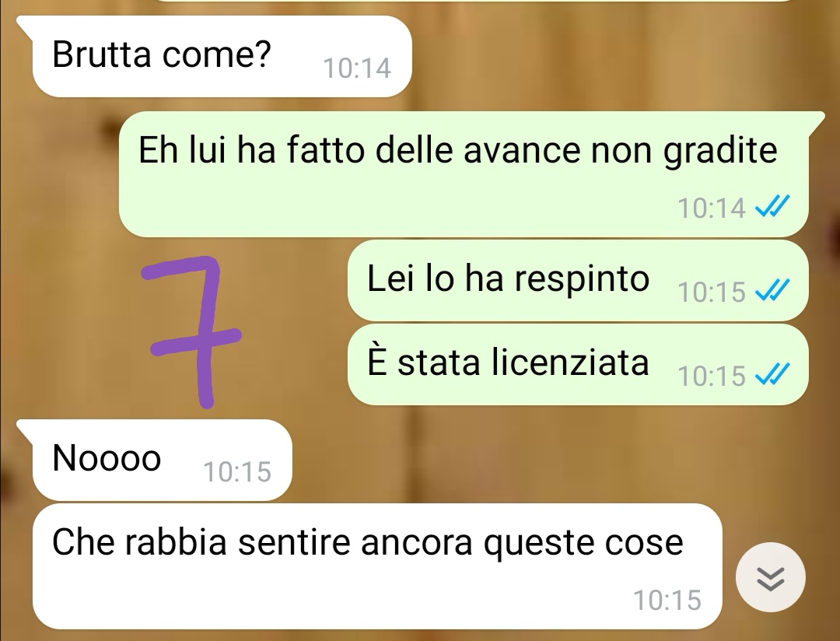Screen dimensions: 840x641
Task: Select message "Eh lui ha fatto delle avance"
Action: click(463, 173)
